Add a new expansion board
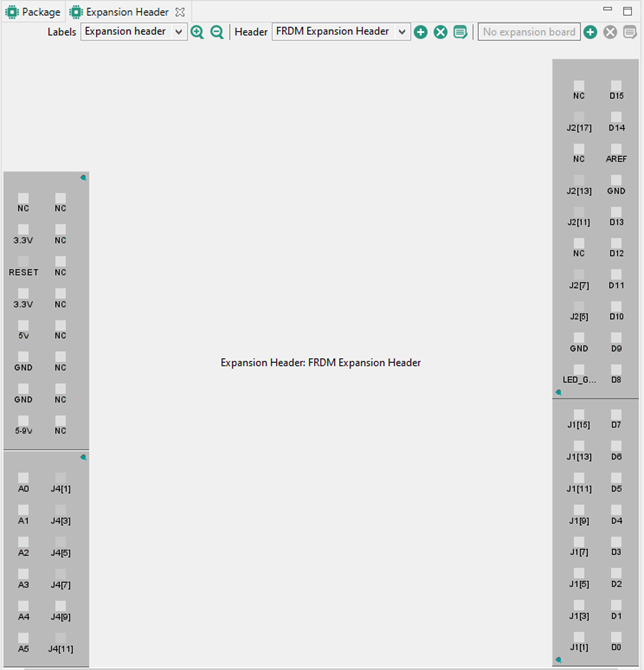Screen dimensions: 644x670 click(590, 32)
